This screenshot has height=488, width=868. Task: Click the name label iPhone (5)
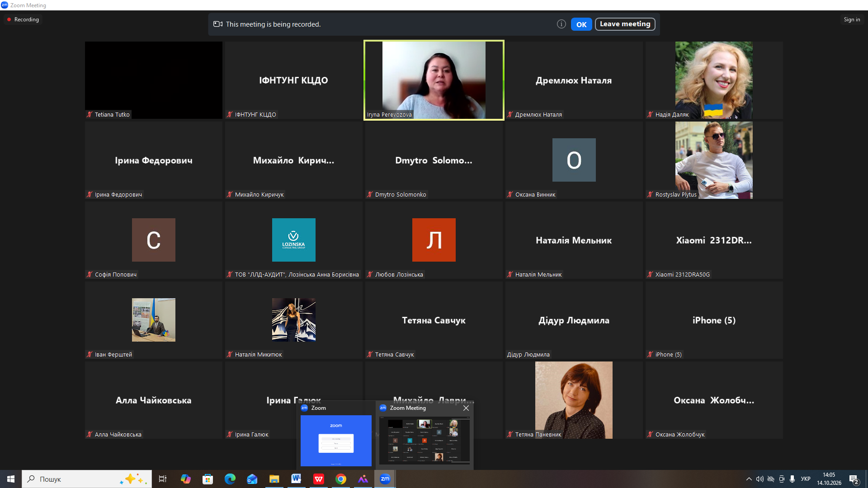(669, 355)
